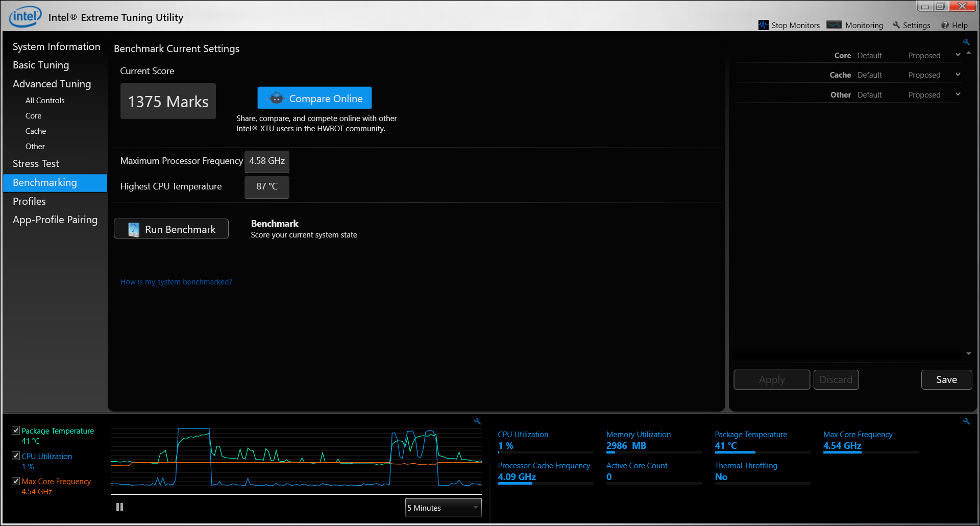Select All Controls under Advanced Tuning
The height and width of the screenshot is (526, 980).
click(45, 101)
